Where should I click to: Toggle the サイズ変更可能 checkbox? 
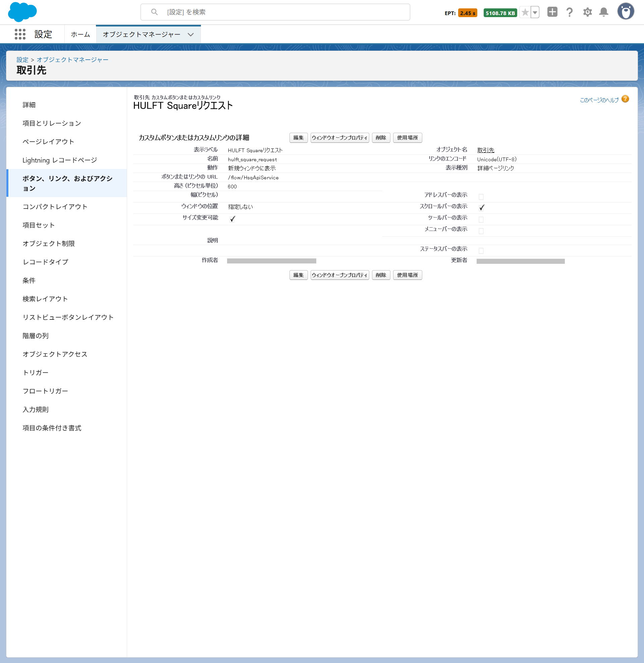(x=232, y=219)
